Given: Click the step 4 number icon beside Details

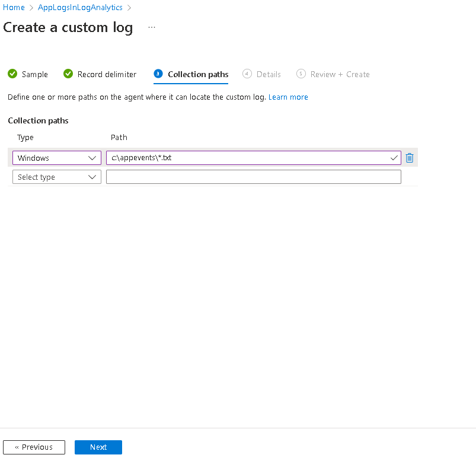Looking at the screenshot, I should coord(247,74).
